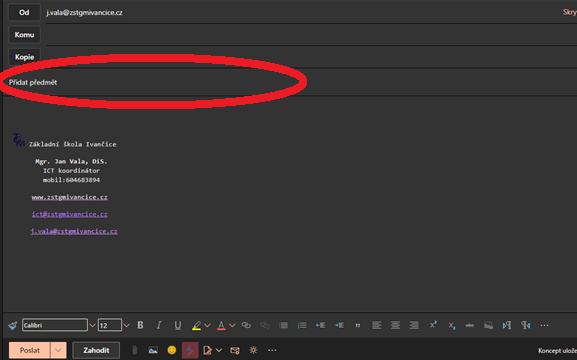The image size is (577, 360).
Task: Toggle italic formatting
Action: [x=159, y=325]
